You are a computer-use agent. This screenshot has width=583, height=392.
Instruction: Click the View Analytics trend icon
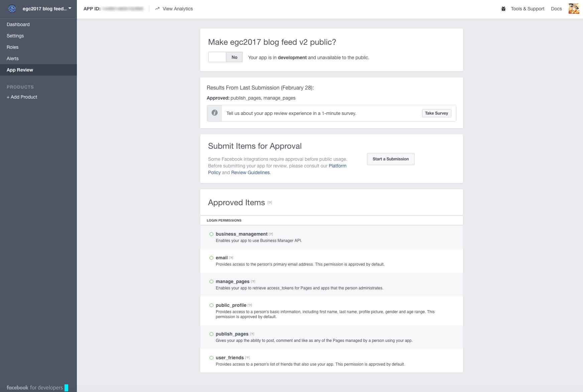click(157, 9)
